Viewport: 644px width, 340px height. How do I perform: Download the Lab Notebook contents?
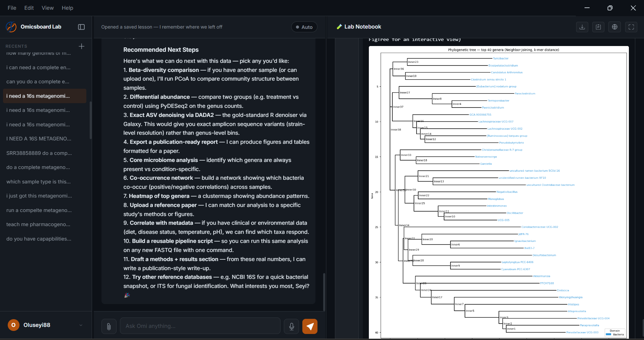point(582,27)
